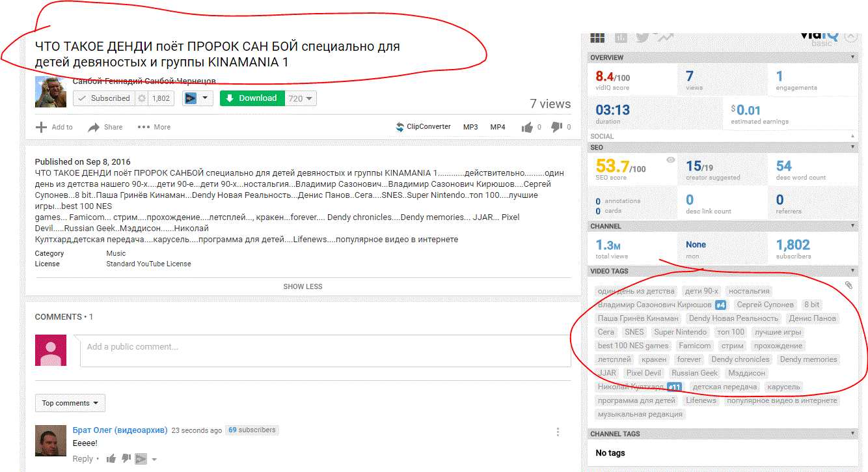Like the comment by Брат Олег

111,459
